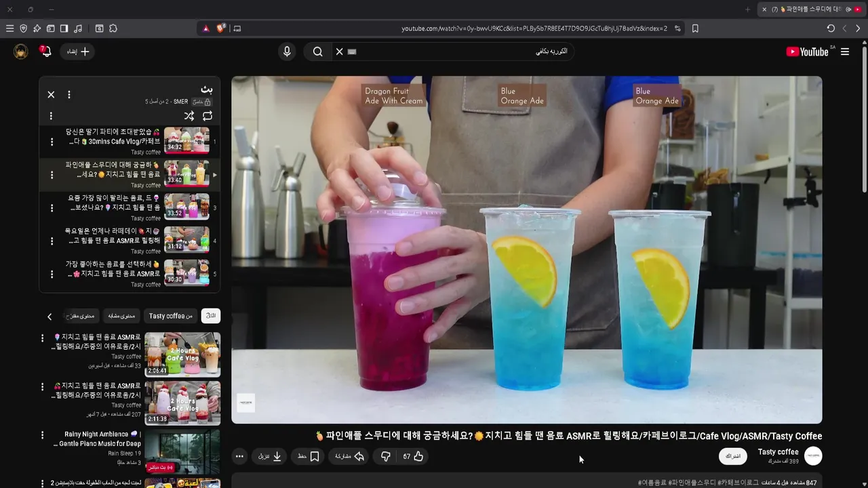
Task: Toggle playlist loop
Action: point(208,116)
